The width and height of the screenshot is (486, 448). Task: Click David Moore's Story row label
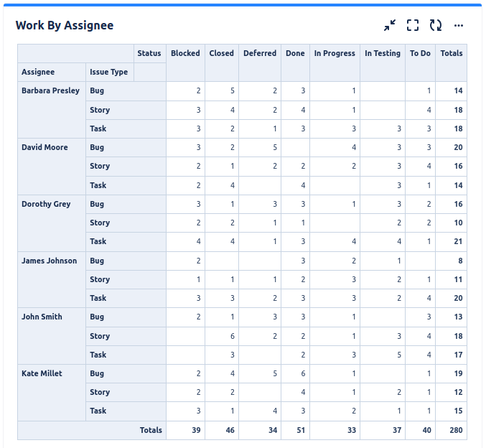(x=126, y=167)
